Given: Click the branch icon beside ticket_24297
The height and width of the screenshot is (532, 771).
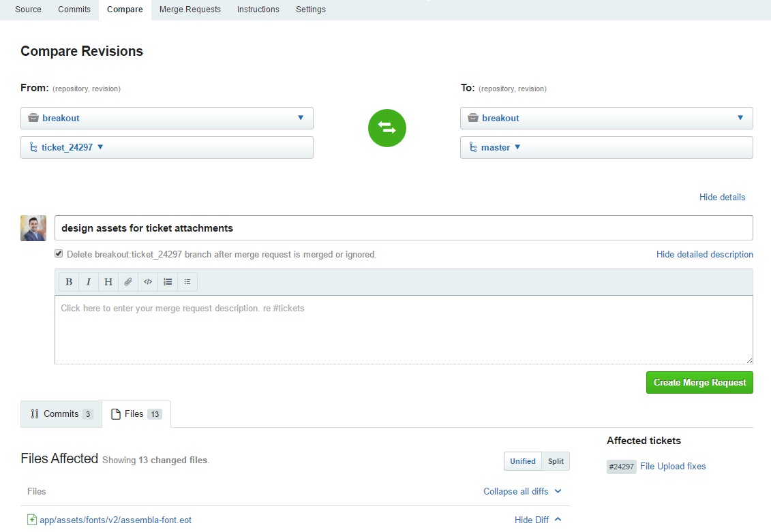Looking at the screenshot, I should tap(33, 147).
